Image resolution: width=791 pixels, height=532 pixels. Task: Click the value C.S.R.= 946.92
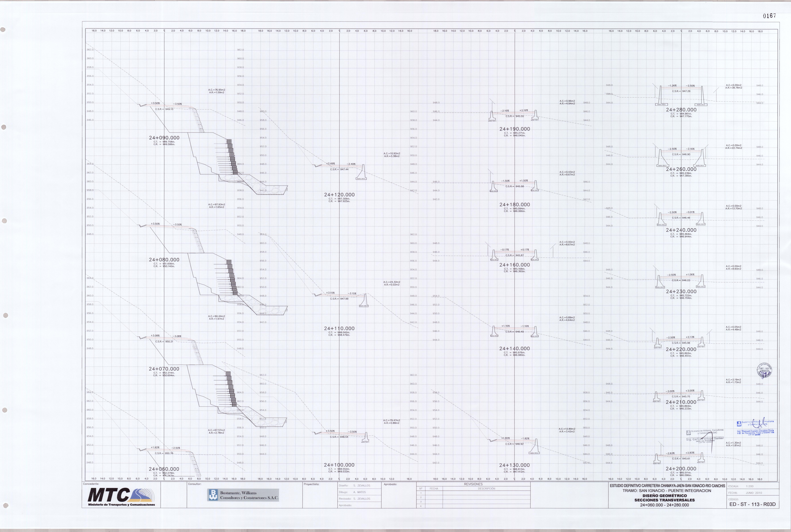tap(515, 444)
